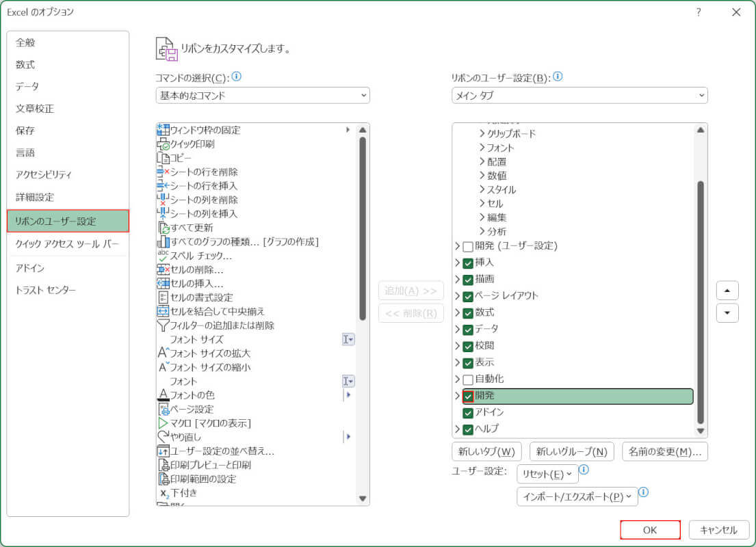Enable the 自動化 checkbox
The width and height of the screenshot is (756, 547).
point(468,379)
